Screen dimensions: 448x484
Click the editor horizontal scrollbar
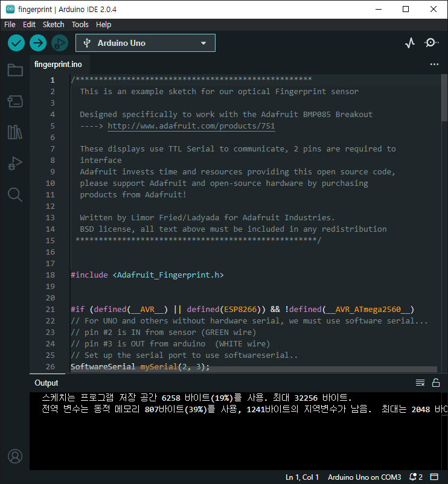254,369
